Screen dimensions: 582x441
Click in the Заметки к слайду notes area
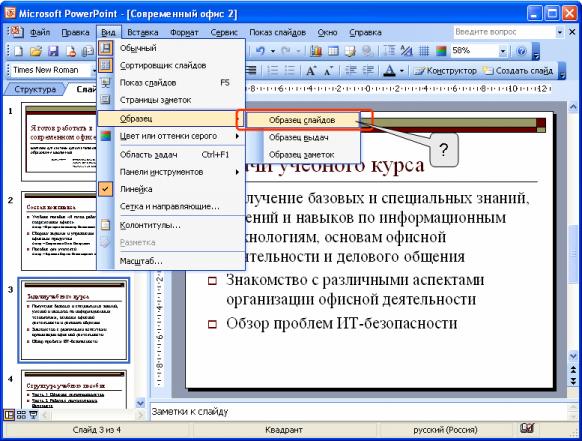(358, 412)
